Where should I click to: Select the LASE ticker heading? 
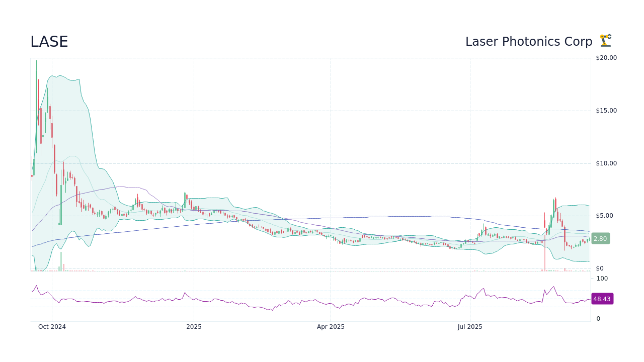pos(49,41)
